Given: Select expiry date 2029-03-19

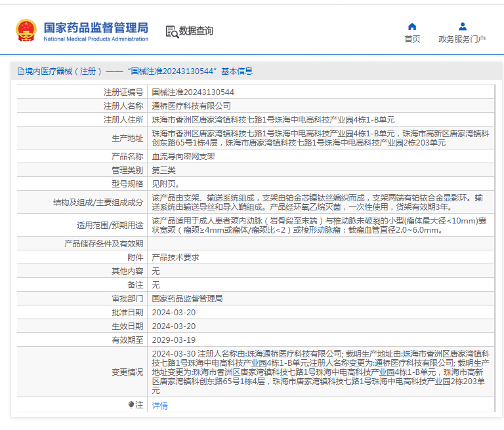Looking at the screenshot, I should click(x=173, y=340).
